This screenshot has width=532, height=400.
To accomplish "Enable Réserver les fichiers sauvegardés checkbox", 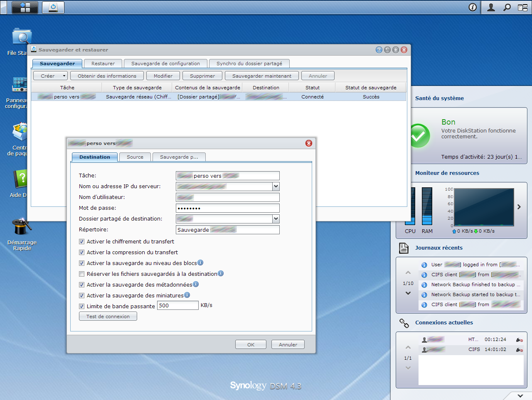I will coord(82,274).
